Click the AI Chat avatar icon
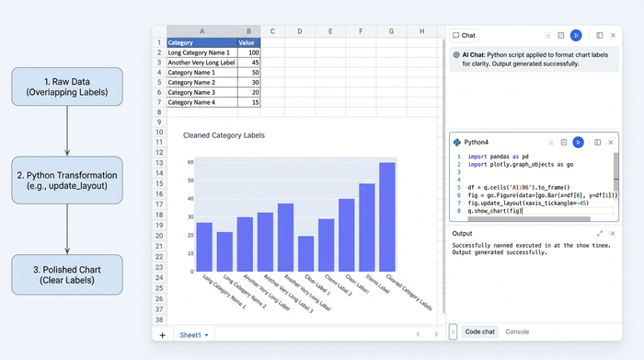The image size is (644, 360). pos(456,54)
